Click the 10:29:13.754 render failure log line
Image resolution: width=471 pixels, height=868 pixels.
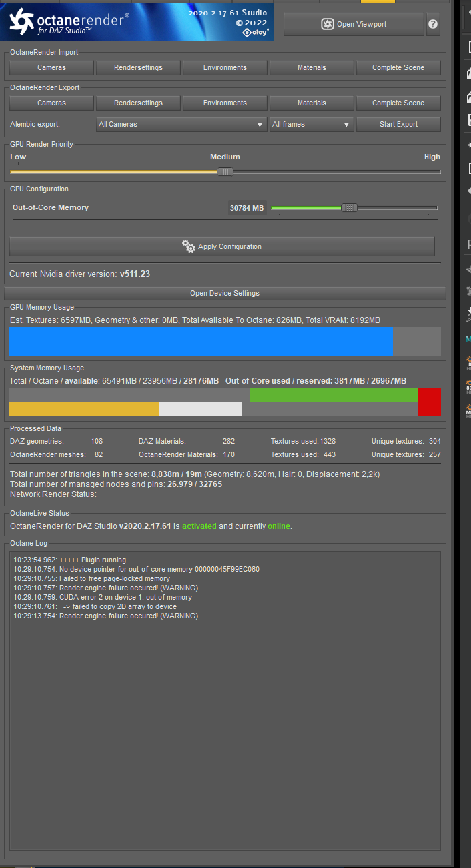click(105, 616)
